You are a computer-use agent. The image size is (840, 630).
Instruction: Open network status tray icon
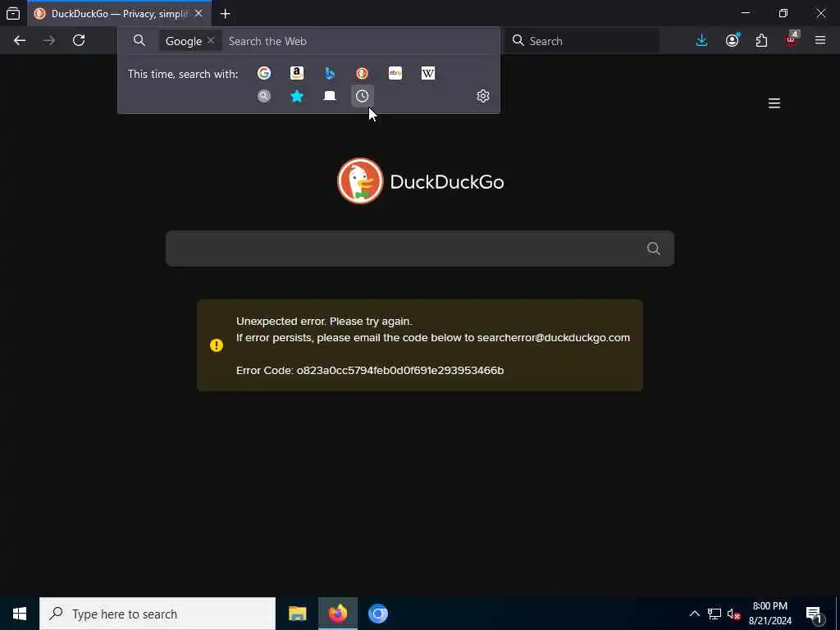pyautogui.click(x=714, y=614)
